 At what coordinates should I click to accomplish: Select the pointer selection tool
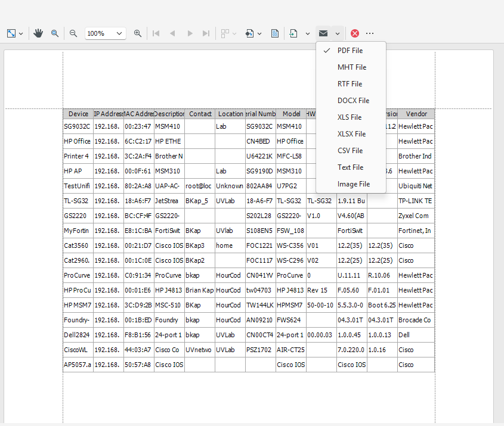pos(11,33)
